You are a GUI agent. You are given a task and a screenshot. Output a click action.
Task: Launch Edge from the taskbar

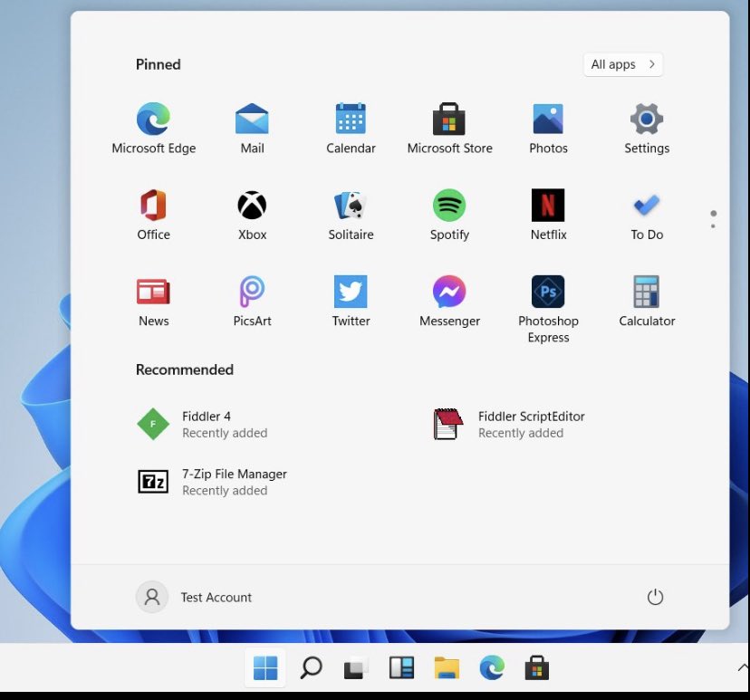click(x=492, y=667)
